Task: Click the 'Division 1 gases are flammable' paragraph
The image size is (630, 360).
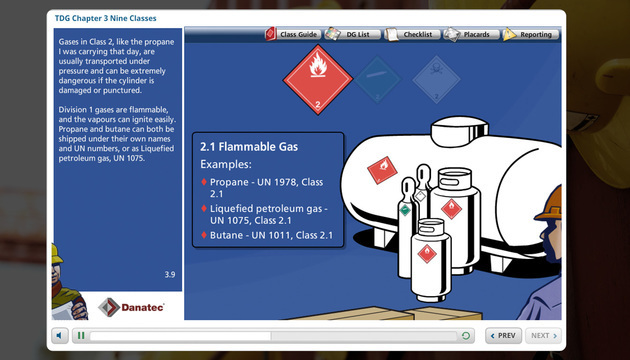Action: [x=117, y=134]
